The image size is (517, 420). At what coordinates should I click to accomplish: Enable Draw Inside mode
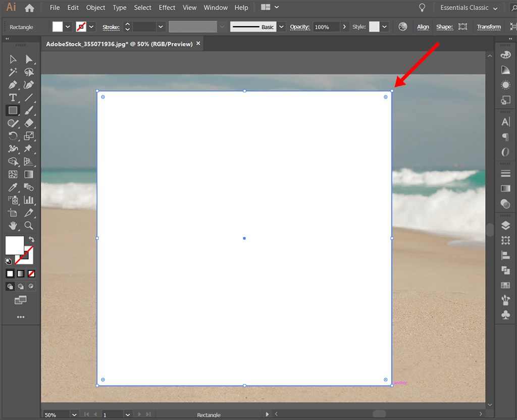[31, 286]
